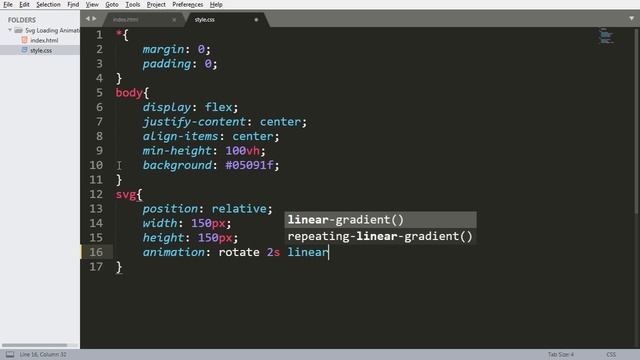Click the sidebar horizontal scrollbar
The width and height of the screenshot is (640, 360).
click(34, 345)
